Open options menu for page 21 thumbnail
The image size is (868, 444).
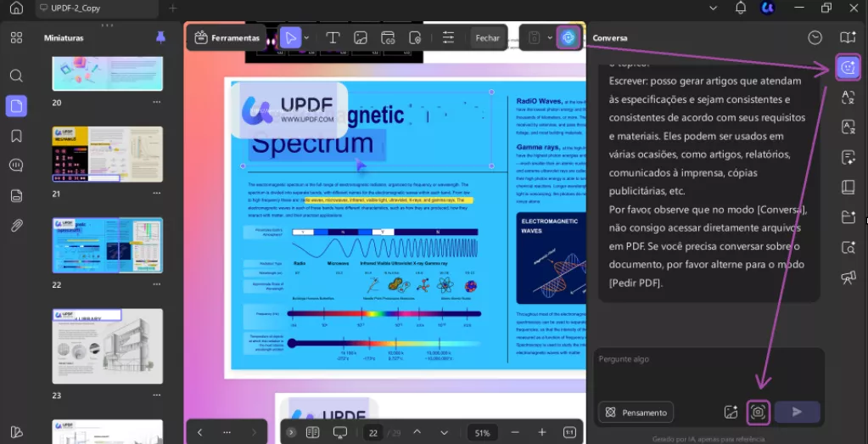157,194
